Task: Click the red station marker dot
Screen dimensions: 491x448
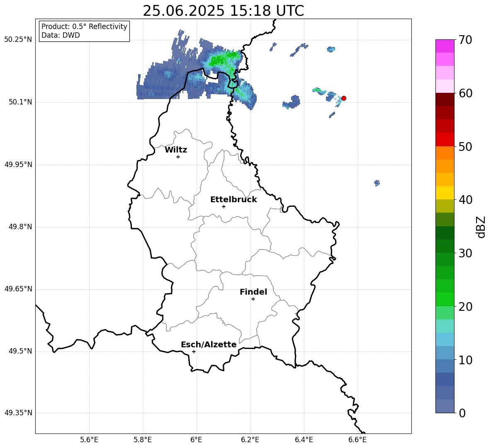Action: (x=343, y=98)
